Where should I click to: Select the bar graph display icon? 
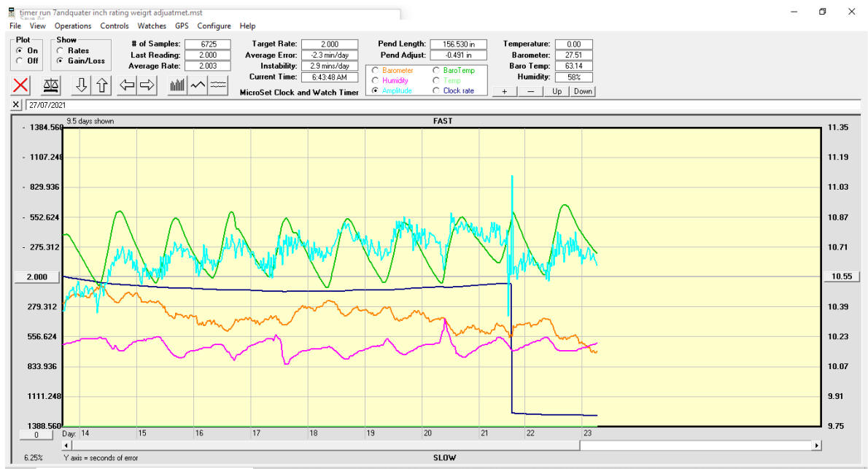pyautogui.click(x=177, y=85)
